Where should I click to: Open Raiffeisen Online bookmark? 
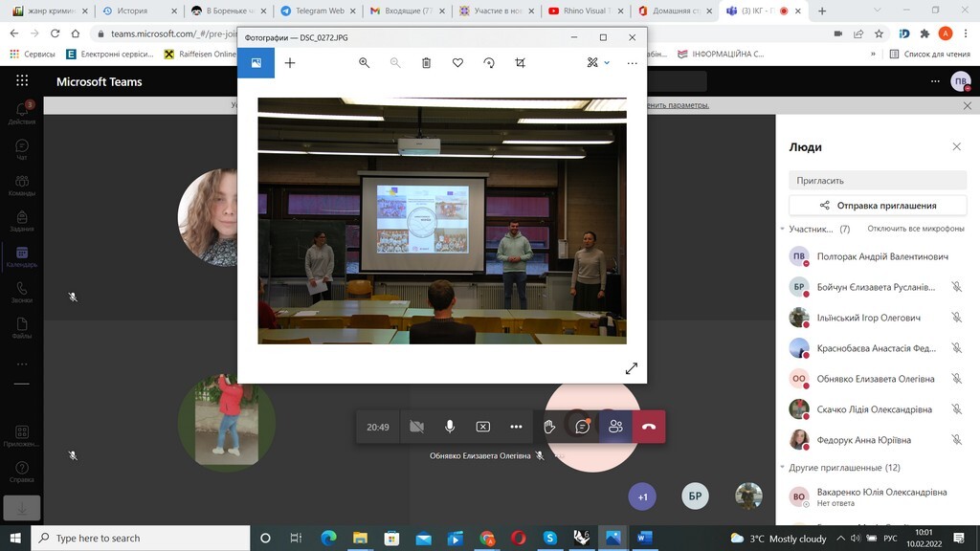click(200, 55)
